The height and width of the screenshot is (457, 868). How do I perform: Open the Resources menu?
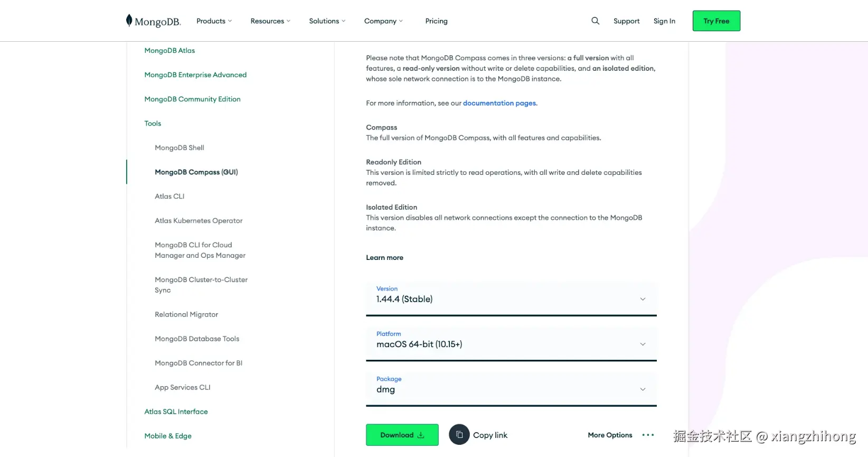(x=270, y=21)
